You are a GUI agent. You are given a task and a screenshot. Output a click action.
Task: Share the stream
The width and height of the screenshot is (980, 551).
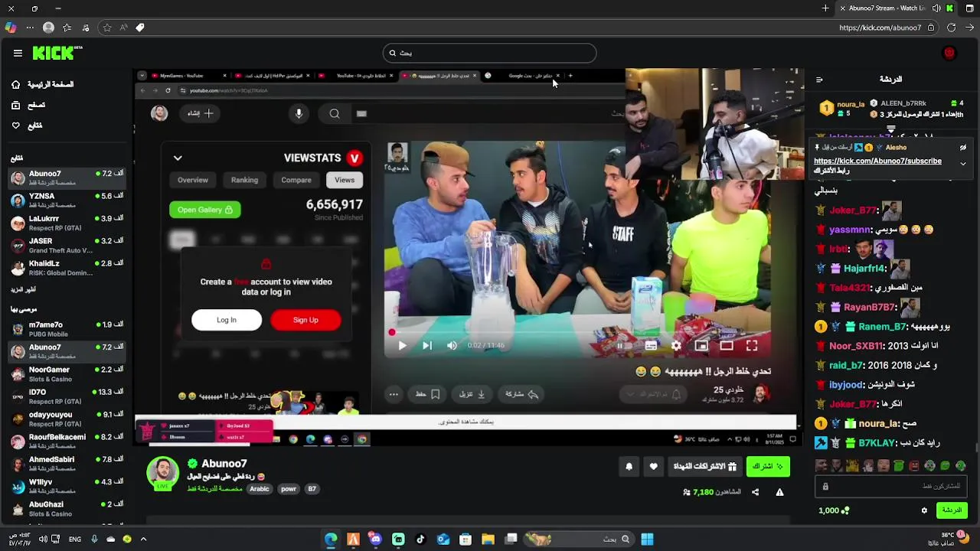pos(755,492)
